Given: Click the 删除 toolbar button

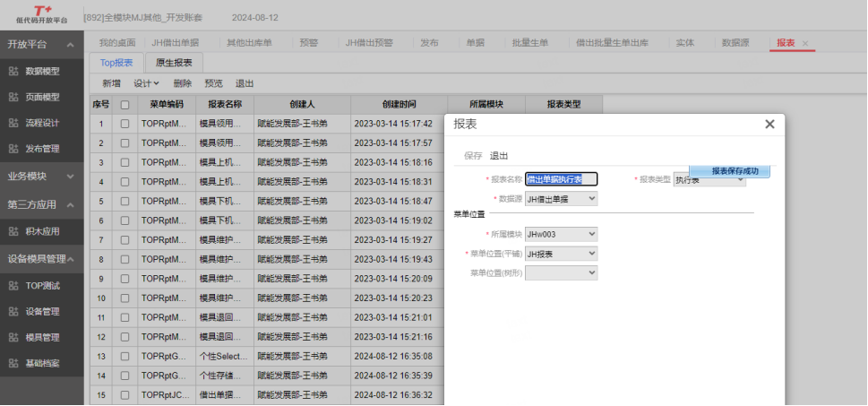Looking at the screenshot, I should click(x=182, y=83).
